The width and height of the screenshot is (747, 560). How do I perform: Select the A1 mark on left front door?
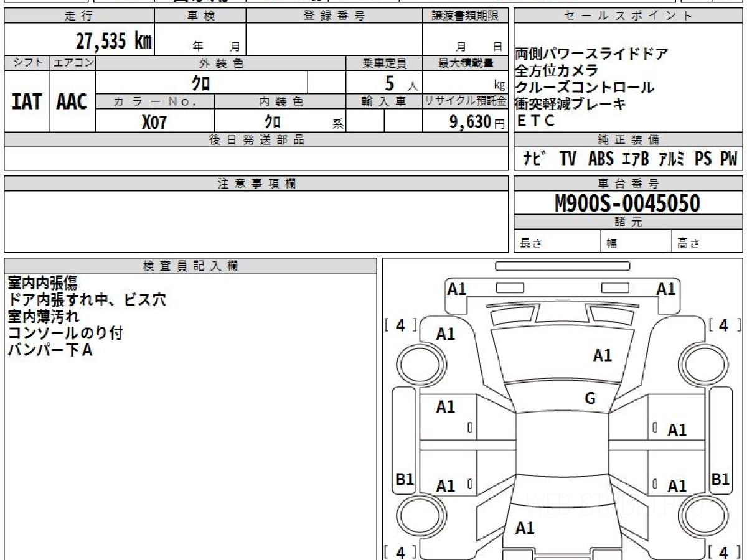pyautogui.click(x=445, y=407)
